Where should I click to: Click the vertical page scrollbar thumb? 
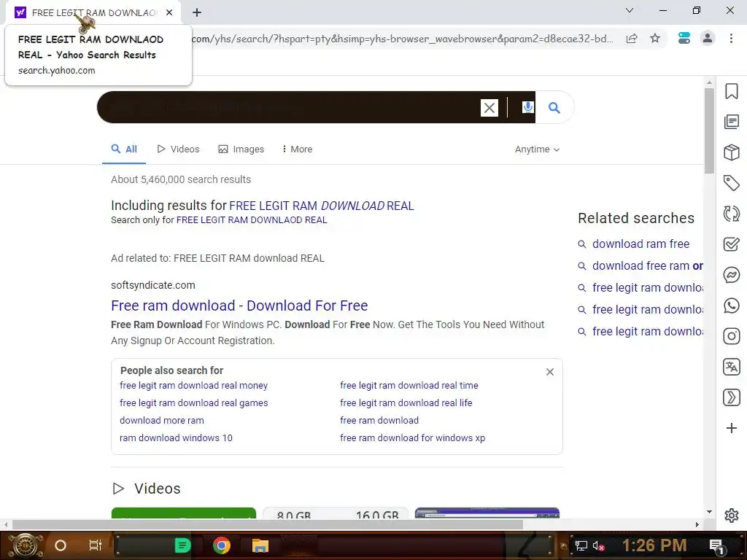709,131
